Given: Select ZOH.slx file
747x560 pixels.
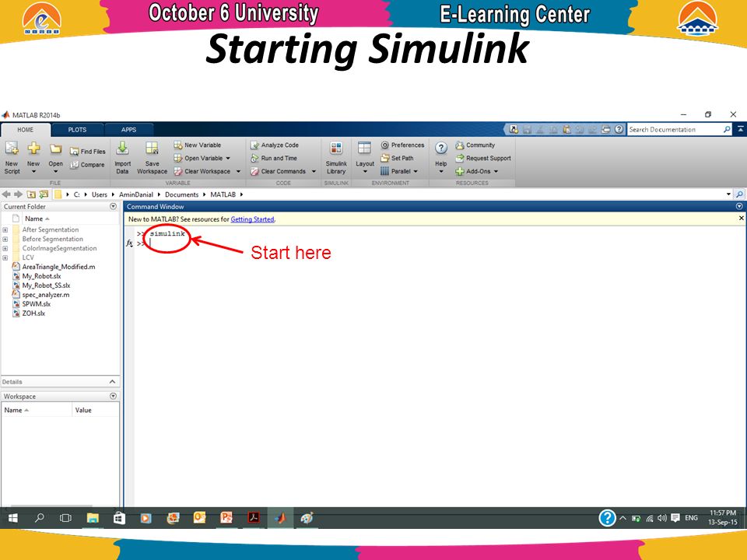Looking at the screenshot, I should 33,313.
